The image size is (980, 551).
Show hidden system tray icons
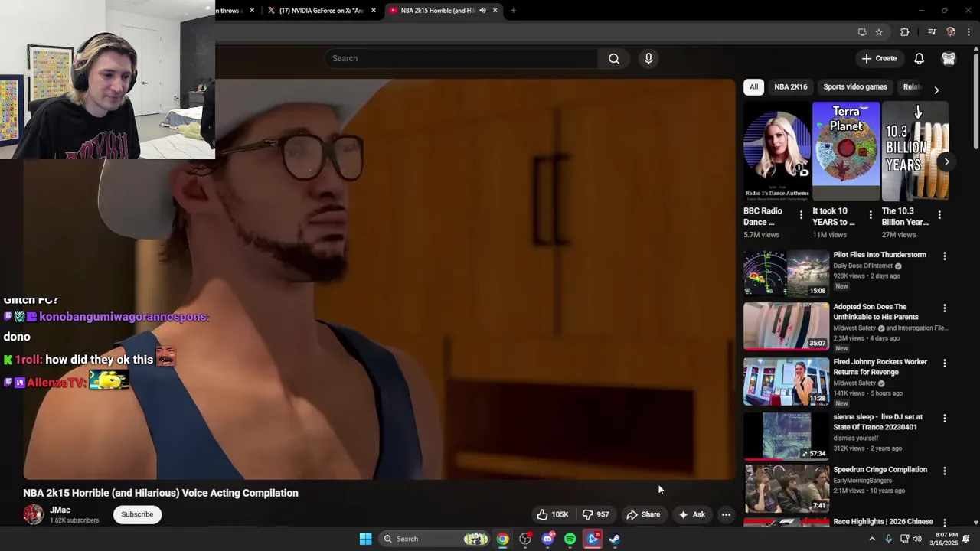[x=872, y=539]
